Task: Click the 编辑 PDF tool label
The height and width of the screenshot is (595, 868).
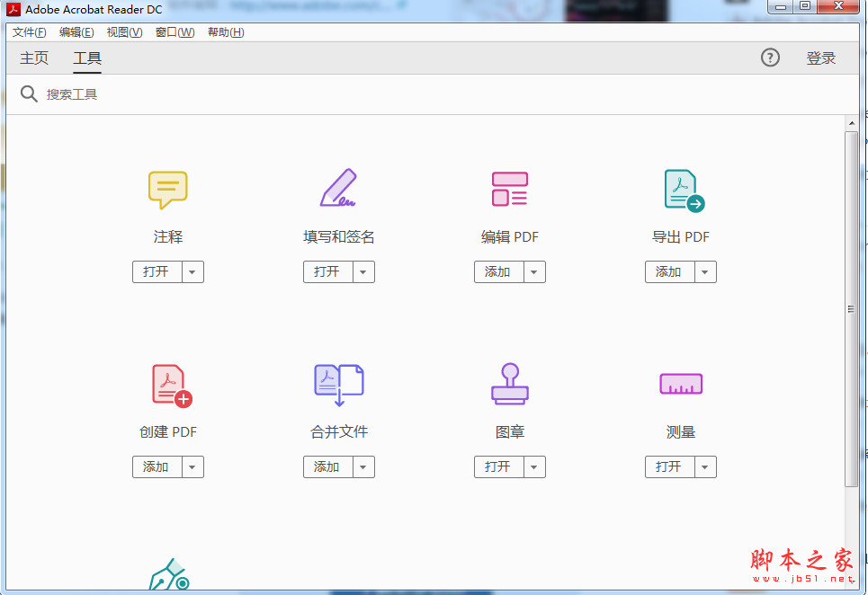Action: click(510, 237)
